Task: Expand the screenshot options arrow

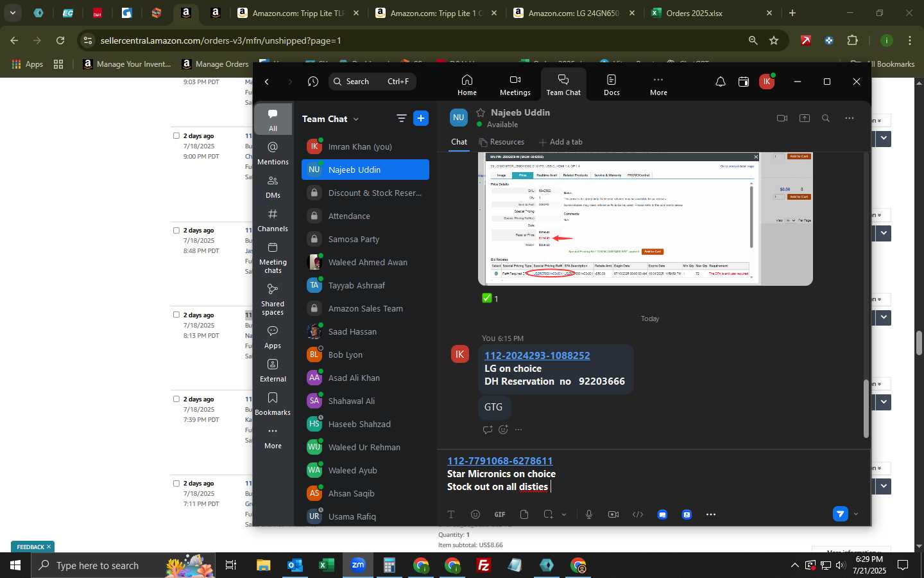Action: 564,514
